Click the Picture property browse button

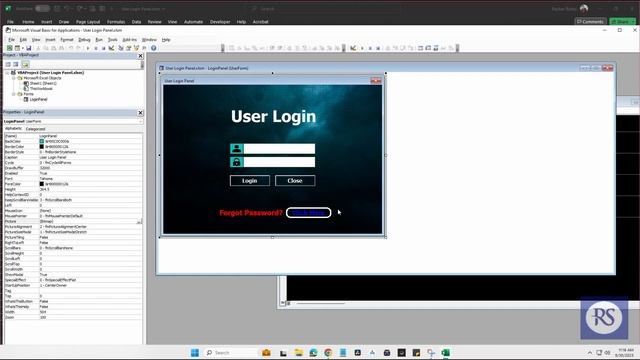pyautogui.click(x=139, y=221)
